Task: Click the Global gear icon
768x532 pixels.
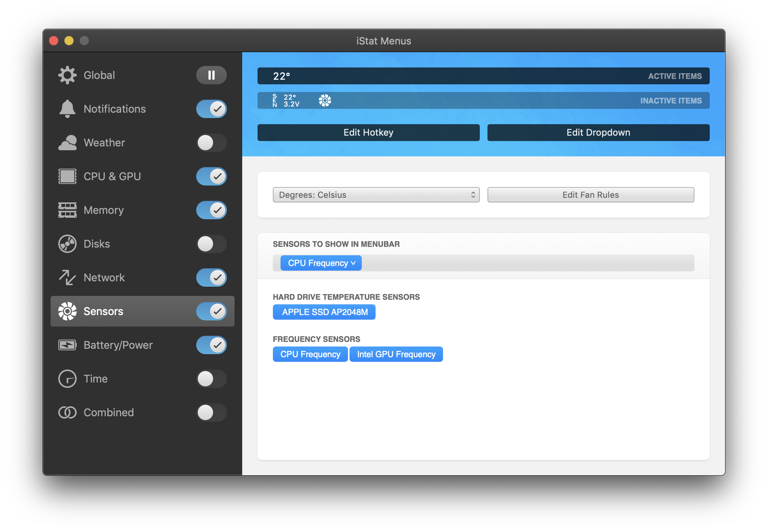Action: tap(67, 75)
